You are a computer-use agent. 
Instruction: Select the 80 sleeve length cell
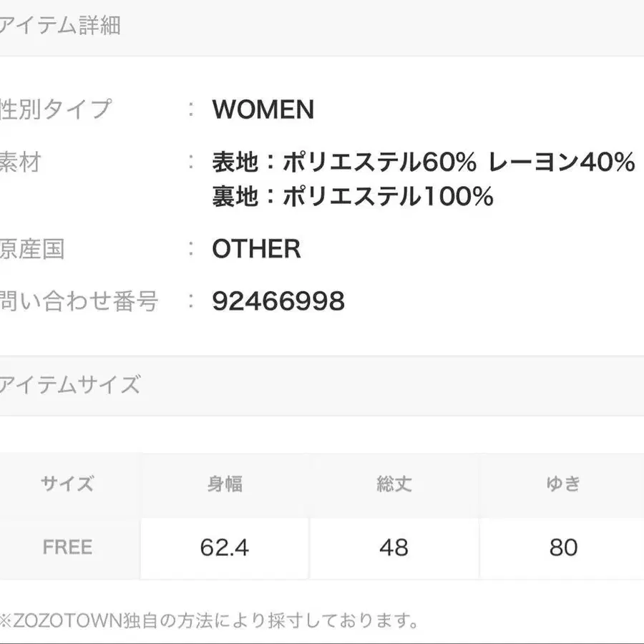pos(562,547)
